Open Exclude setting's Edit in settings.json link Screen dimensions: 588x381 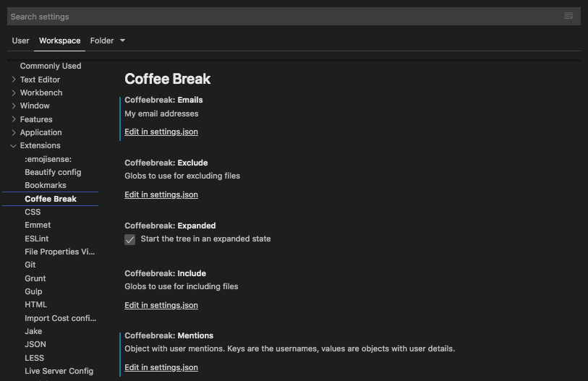(161, 194)
